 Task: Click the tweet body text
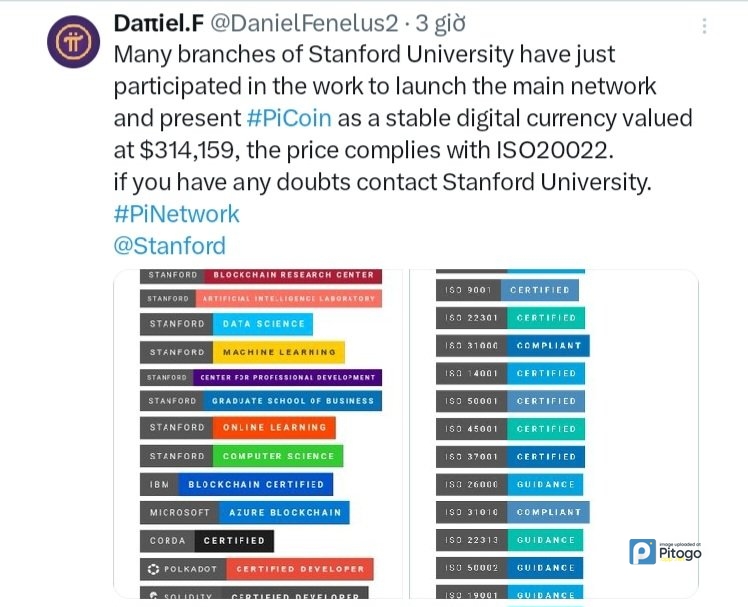tap(400, 118)
